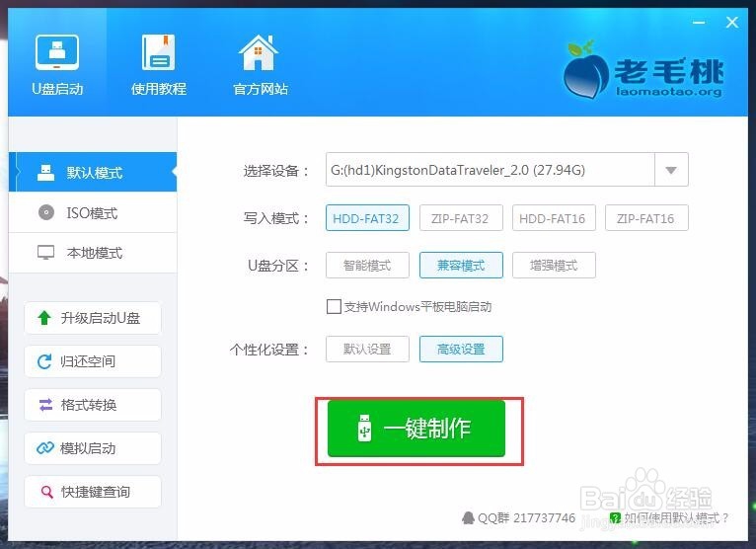Select 兼容模式 partition option
Image resolution: width=756 pixels, height=549 pixels.
461,266
